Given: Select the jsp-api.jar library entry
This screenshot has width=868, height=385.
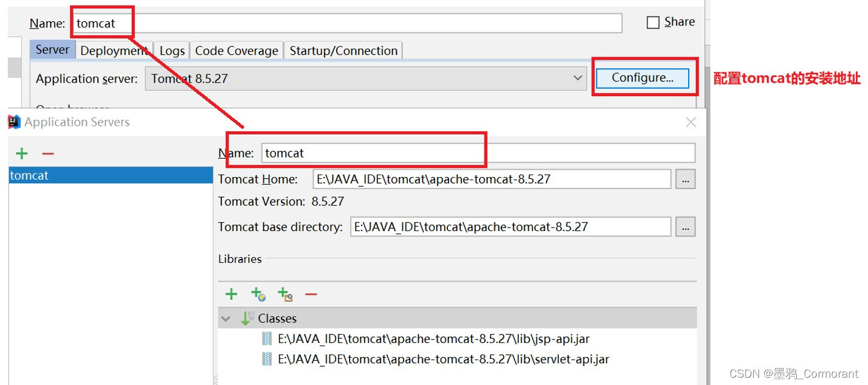Looking at the screenshot, I should (433, 339).
